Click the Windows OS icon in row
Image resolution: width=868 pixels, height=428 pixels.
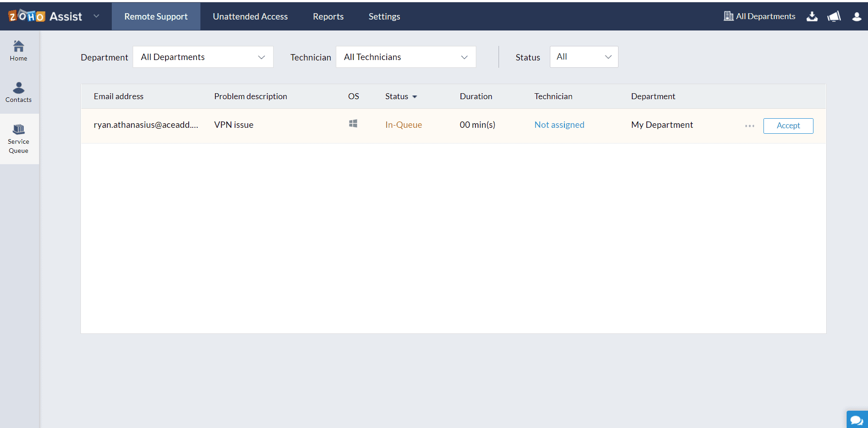click(x=353, y=124)
